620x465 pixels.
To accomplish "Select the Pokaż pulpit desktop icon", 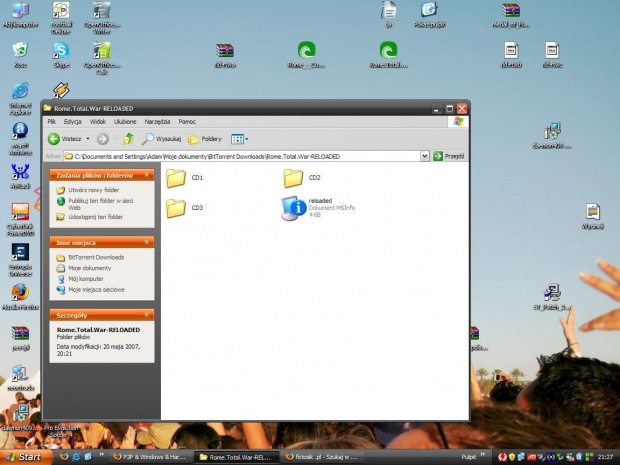I will pos(429,15).
